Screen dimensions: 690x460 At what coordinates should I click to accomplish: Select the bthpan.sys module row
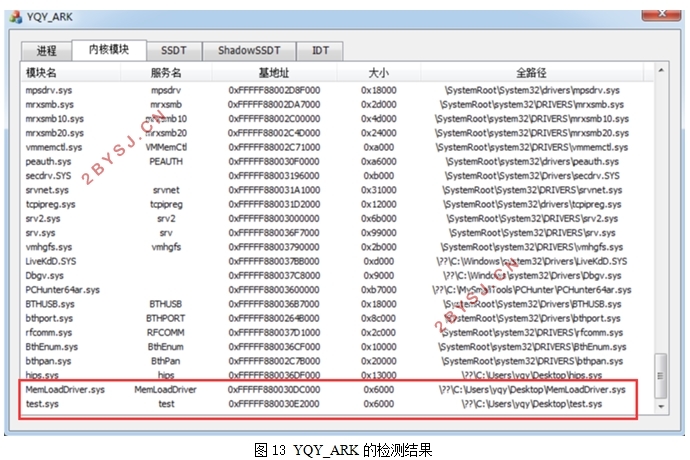coord(338,361)
